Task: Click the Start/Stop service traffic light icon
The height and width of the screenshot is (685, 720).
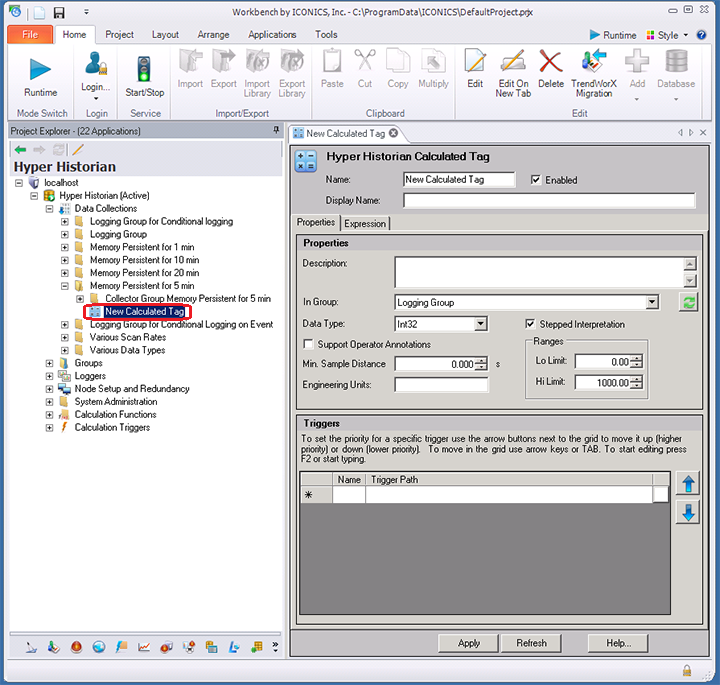Action: tap(145, 69)
